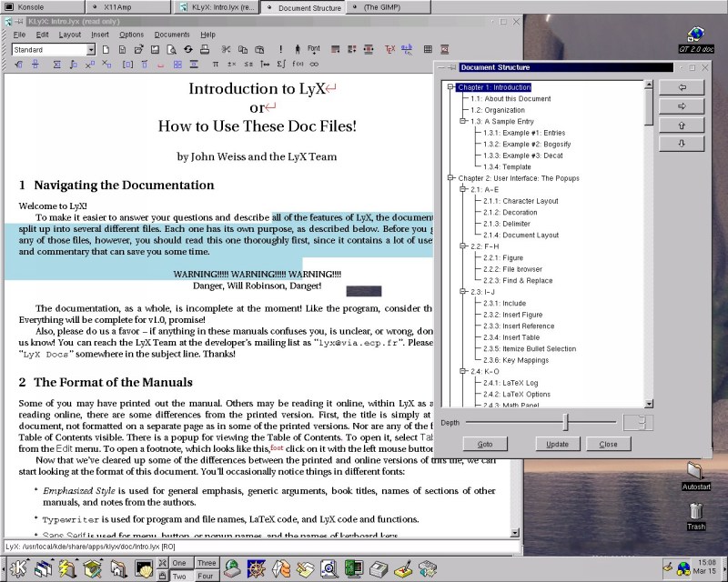Open the Documents menu
This screenshot has width=728, height=582.
pyautogui.click(x=172, y=35)
